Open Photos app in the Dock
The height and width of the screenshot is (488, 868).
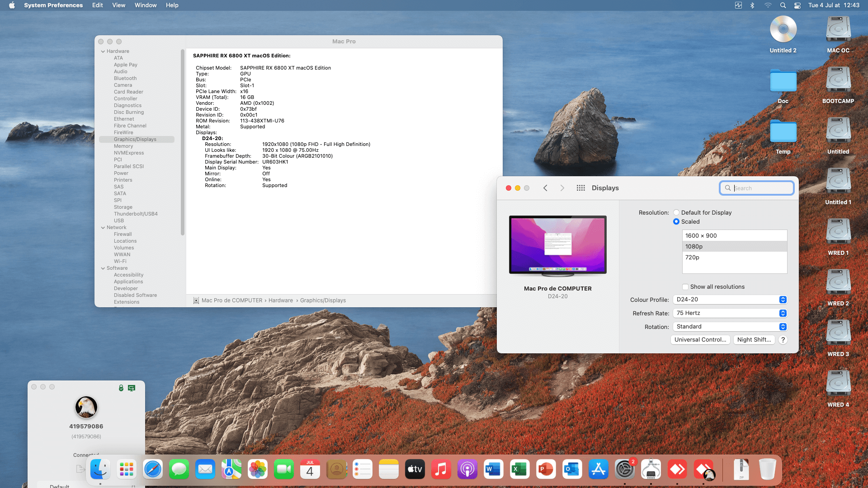point(257,469)
